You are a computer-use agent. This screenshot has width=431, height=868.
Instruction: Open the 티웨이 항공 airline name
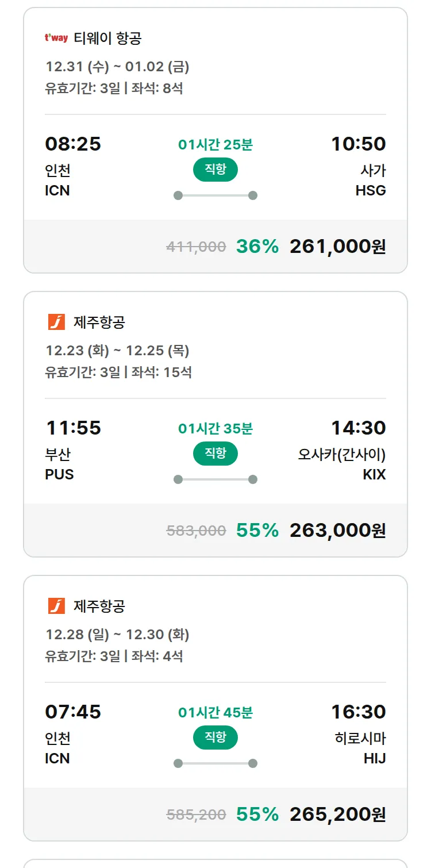tap(107, 39)
